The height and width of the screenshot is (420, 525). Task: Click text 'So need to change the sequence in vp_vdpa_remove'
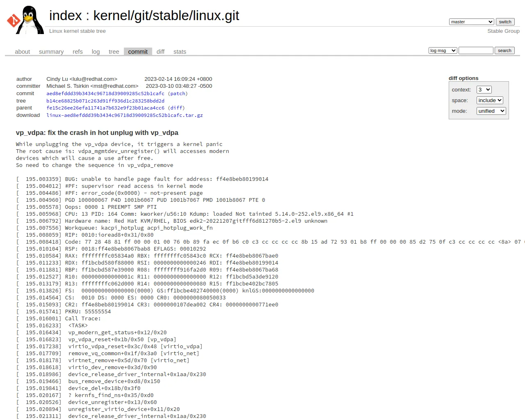point(95,165)
